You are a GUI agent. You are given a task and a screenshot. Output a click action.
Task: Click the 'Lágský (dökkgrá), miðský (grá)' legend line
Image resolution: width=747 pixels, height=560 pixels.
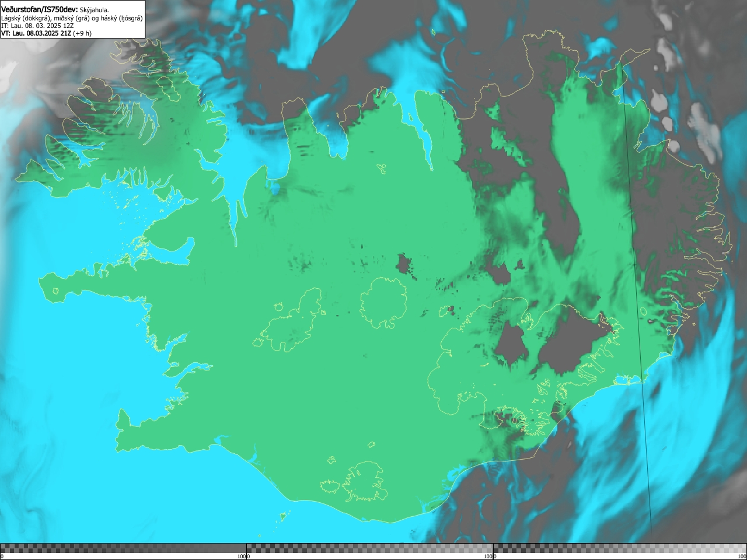pos(72,18)
